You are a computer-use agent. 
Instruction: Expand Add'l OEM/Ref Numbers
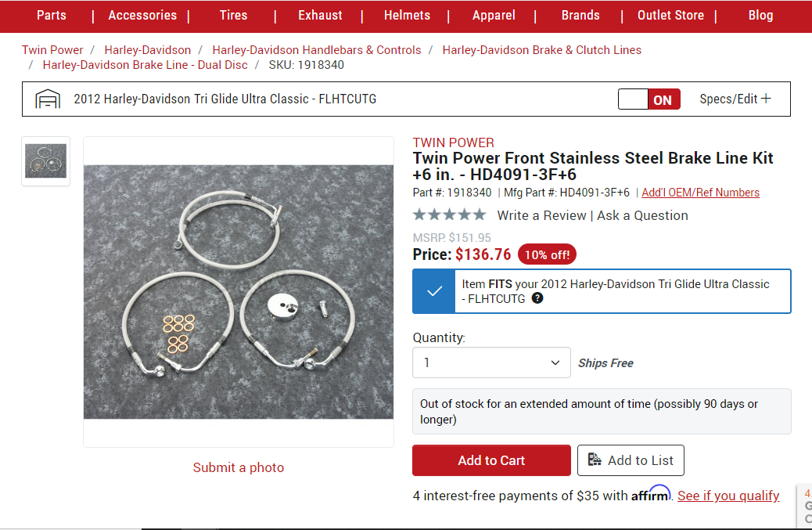700,193
